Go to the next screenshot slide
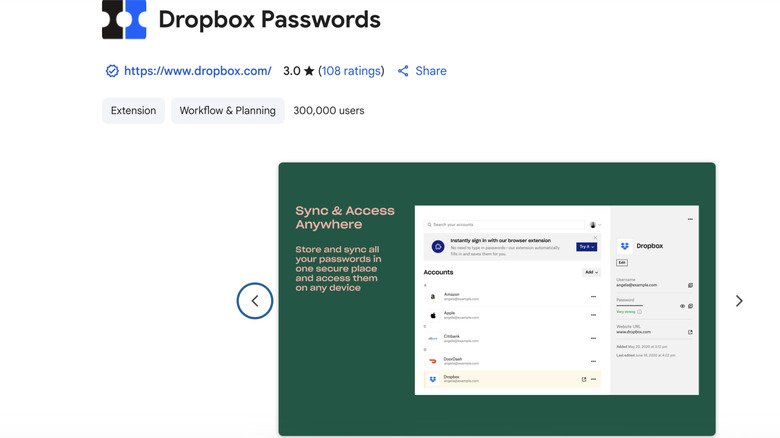Image resolution: width=780 pixels, height=438 pixels. coord(739,301)
